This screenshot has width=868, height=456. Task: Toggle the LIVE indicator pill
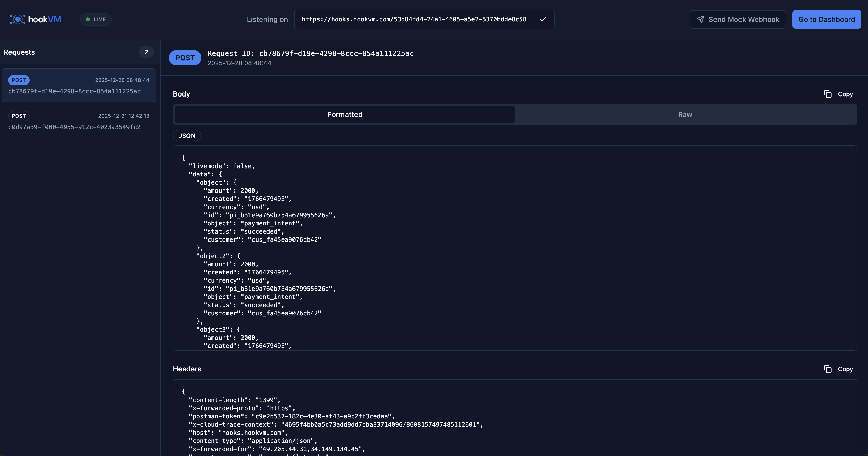point(96,19)
